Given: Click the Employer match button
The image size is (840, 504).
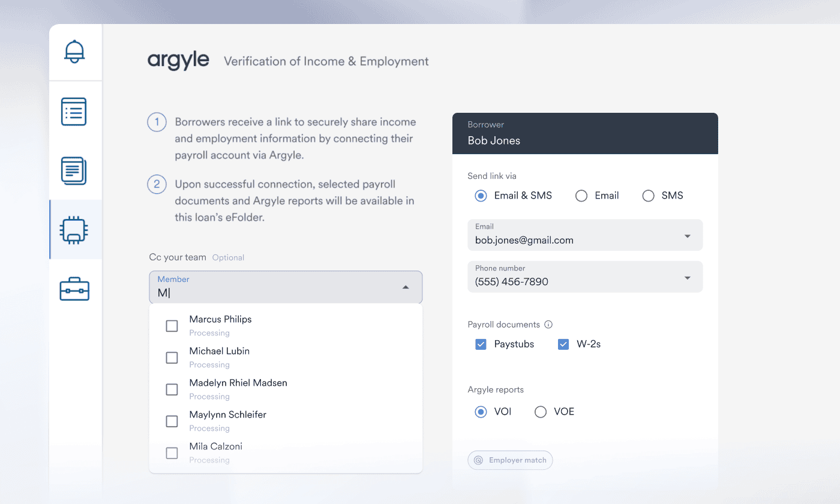Looking at the screenshot, I should tap(510, 460).
